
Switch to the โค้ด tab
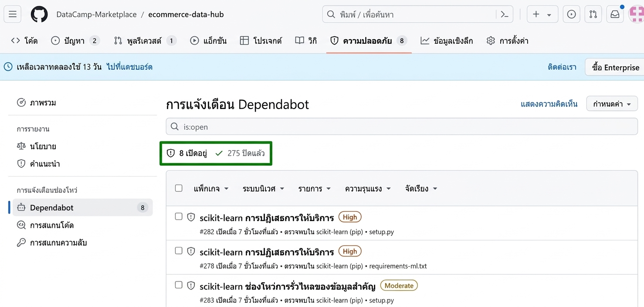click(x=24, y=41)
